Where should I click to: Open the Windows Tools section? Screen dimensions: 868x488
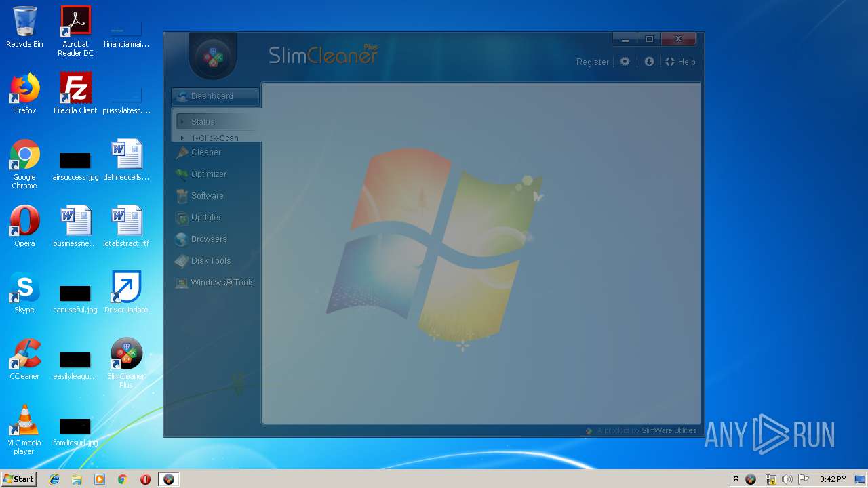tap(222, 283)
